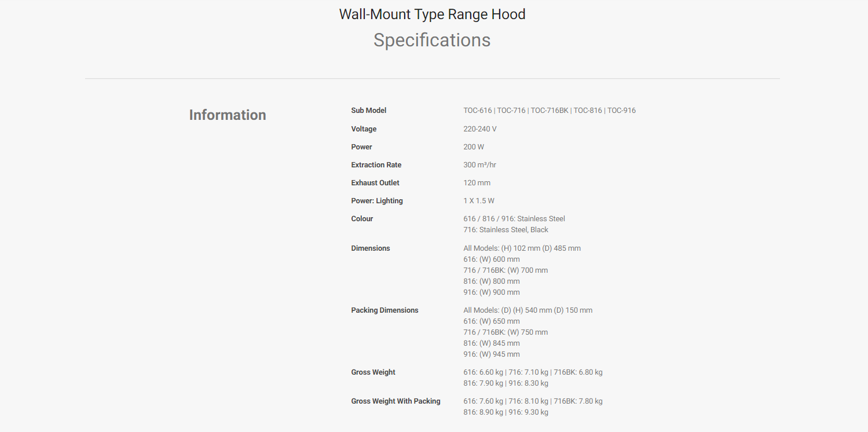The height and width of the screenshot is (432, 868).
Task: Click the Wall-Mount Type Range Hood title
Action: coord(432,14)
